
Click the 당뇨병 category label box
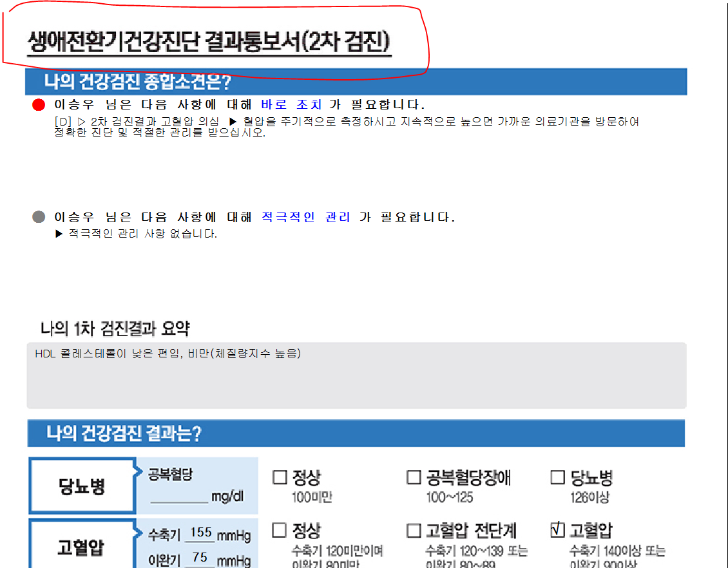(x=82, y=486)
